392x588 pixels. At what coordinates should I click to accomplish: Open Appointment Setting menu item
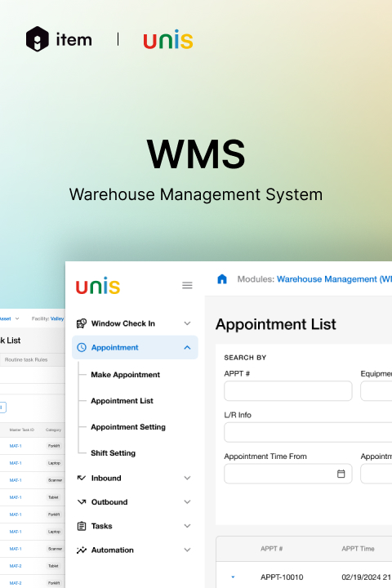pos(128,427)
